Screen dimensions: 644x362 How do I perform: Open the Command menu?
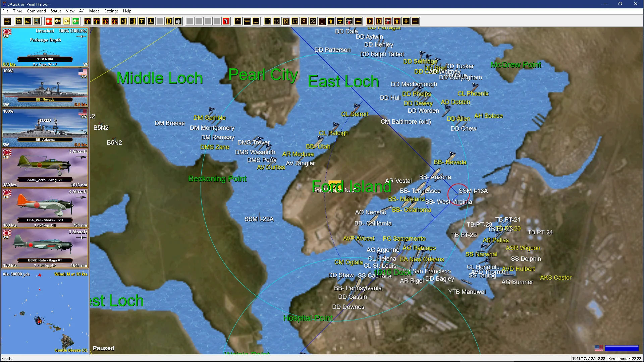[x=36, y=11]
